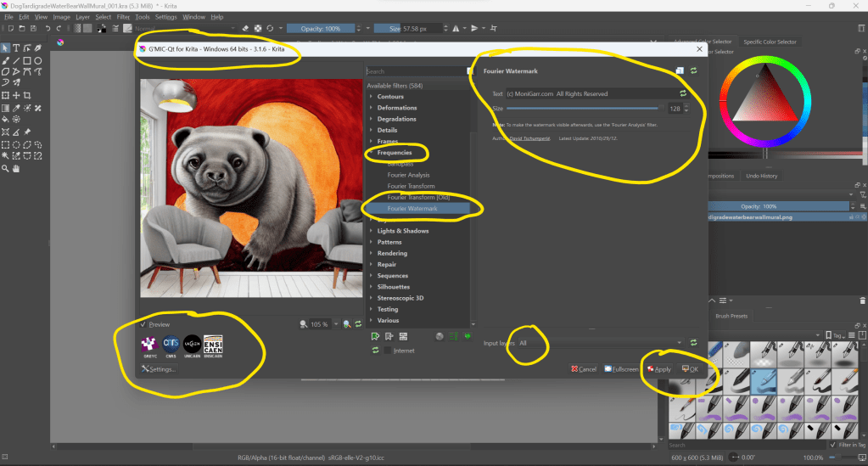Select the Crop tool in toolbox
This screenshot has height=466, width=868.
[x=28, y=95]
